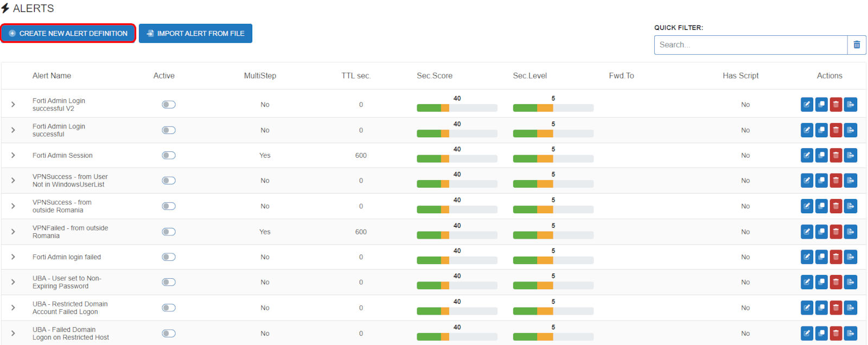The width and height of the screenshot is (868, 345).
Task: Enable VPNSuccess from outside Romania alert
Action: click(169, 206)
